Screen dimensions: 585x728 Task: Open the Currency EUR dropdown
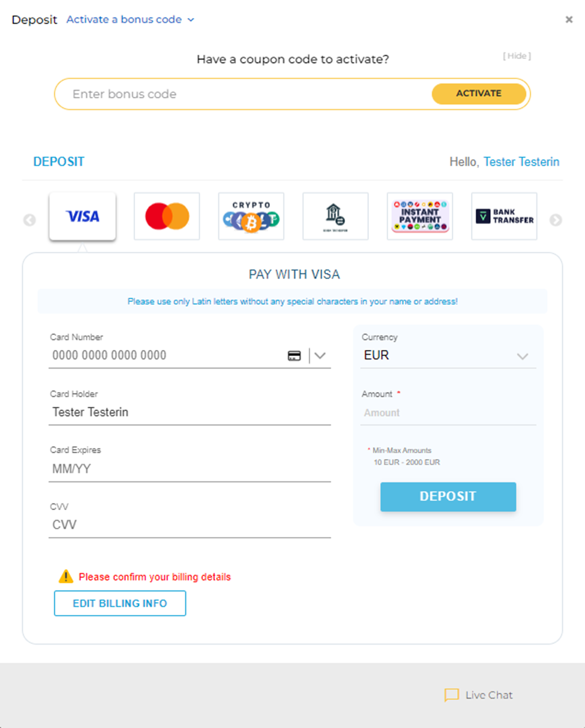pos(448,355)
